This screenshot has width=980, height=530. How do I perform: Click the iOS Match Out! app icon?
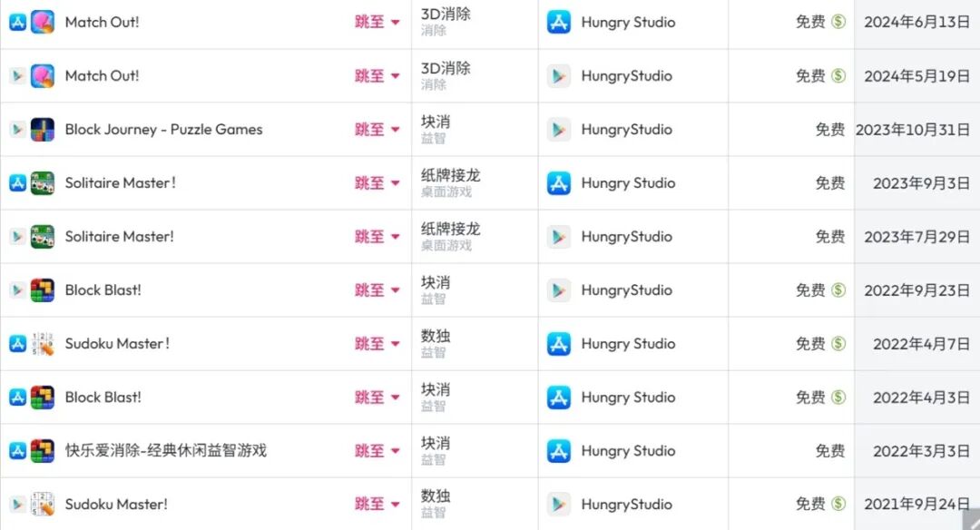coord(43,22)
